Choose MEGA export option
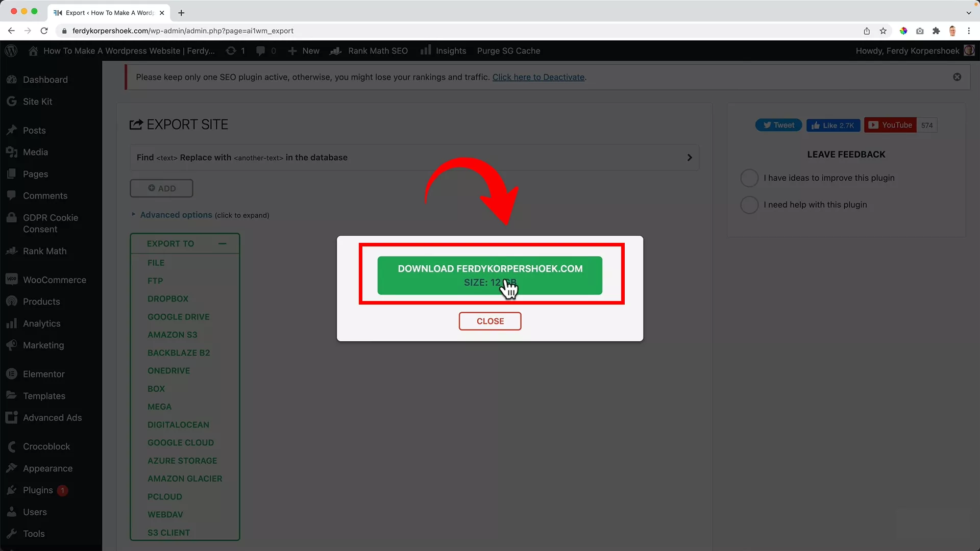Viewport: 980px width, 551px height. coord(160,407)
